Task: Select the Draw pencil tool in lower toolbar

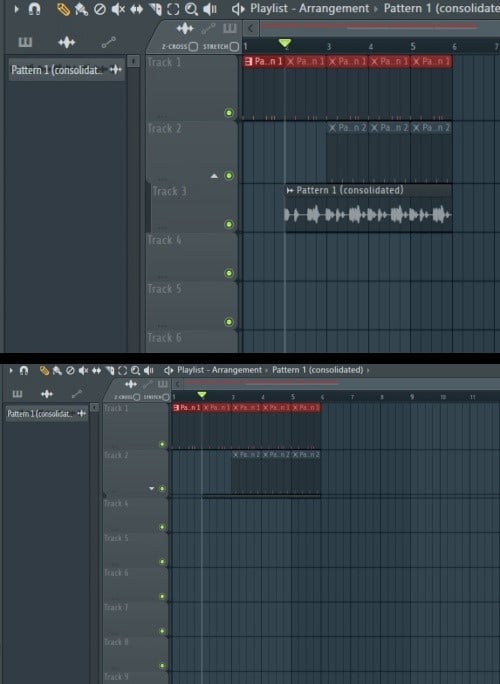Action: click(x=44, y=370)
